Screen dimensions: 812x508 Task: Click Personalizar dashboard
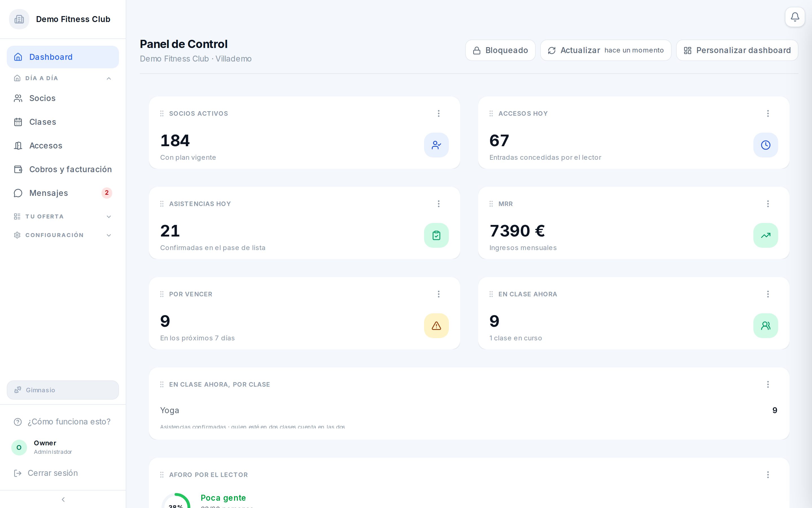pyautogui.click(x=737, y=51)
